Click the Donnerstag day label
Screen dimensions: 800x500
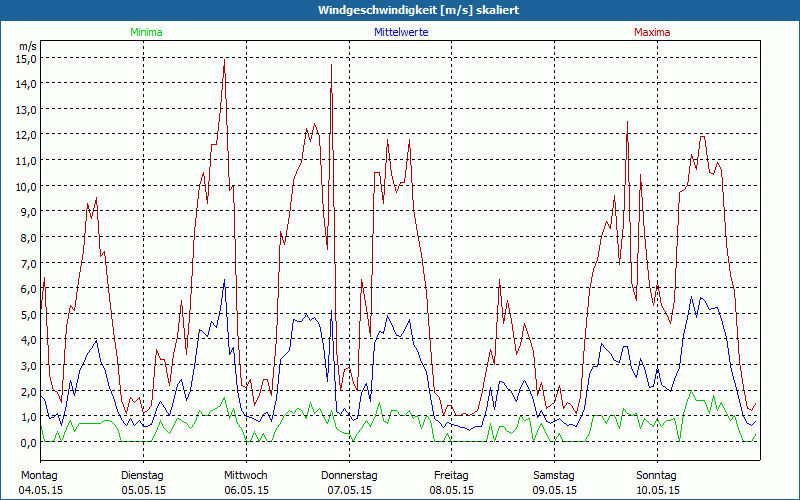tap(349, 475)
